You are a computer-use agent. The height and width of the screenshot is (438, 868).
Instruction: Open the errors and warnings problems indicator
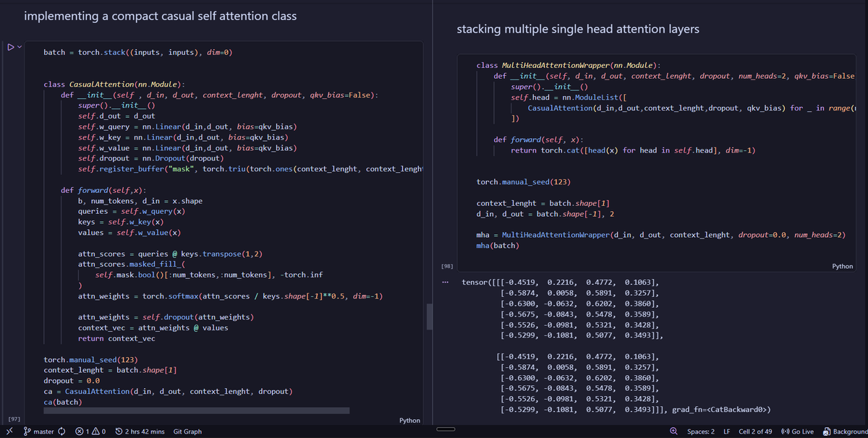[x=90, y=431]
